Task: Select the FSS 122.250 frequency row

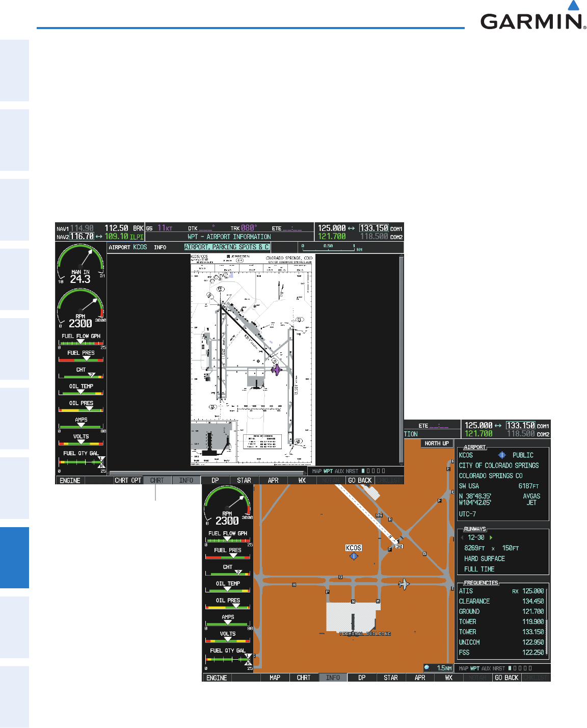Action: click(501, 653)
